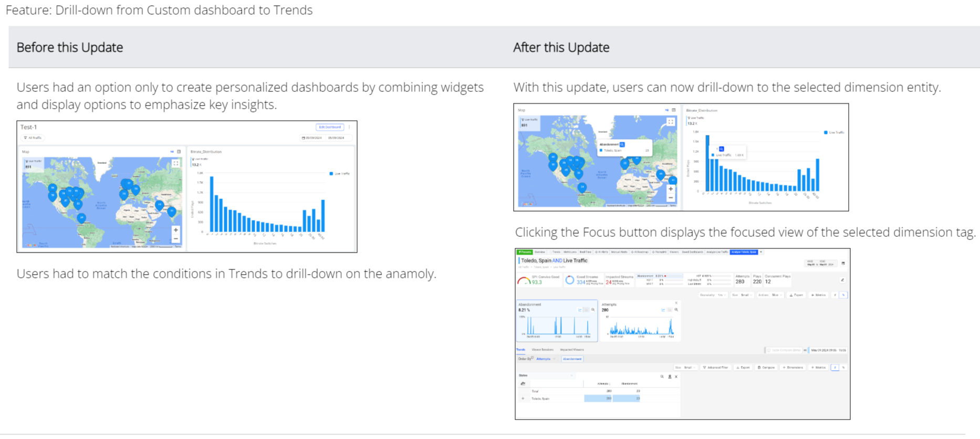Click fullscreen icon on Test-1 dashboard map

pos(176,163)
